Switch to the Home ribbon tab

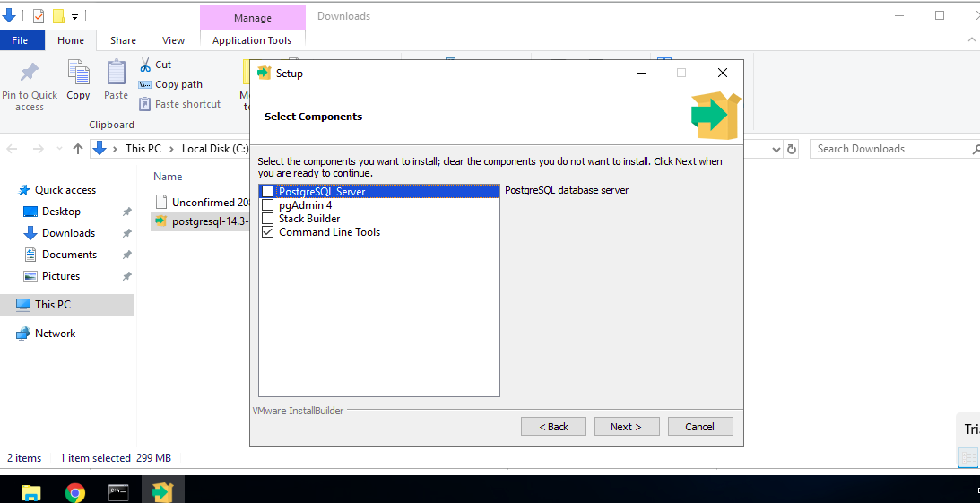click(x=71, y=40)
